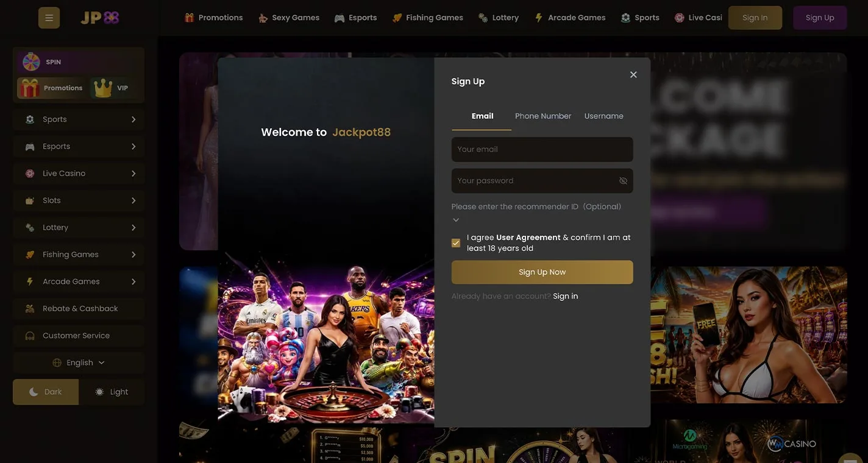This screenshot has height=463, width=868.
Task: Click the Customer Service headset icon
Action: pyautogui.click(x=30, y=336)
